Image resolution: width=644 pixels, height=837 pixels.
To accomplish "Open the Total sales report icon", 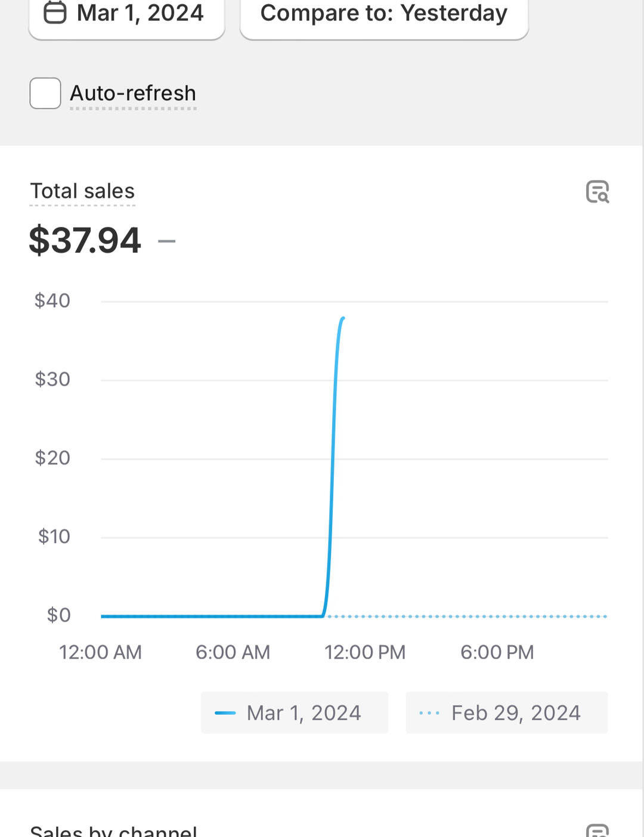I will click(597, 192).
